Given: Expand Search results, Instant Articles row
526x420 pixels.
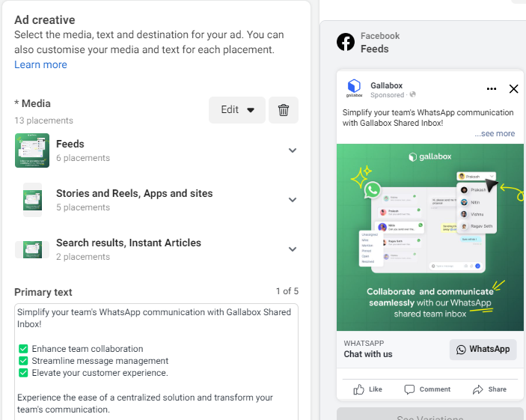Looking at the screenshot, I should (293, 249).
